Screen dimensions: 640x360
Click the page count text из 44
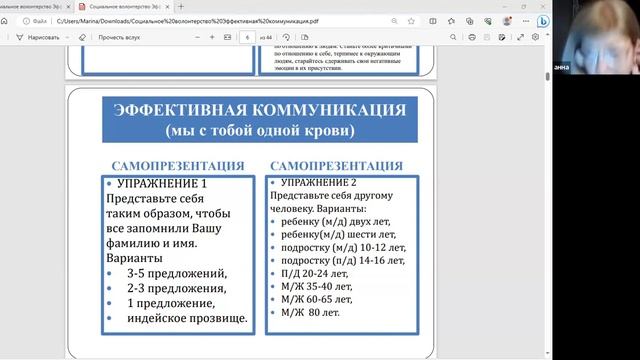[x=266, y=38]
